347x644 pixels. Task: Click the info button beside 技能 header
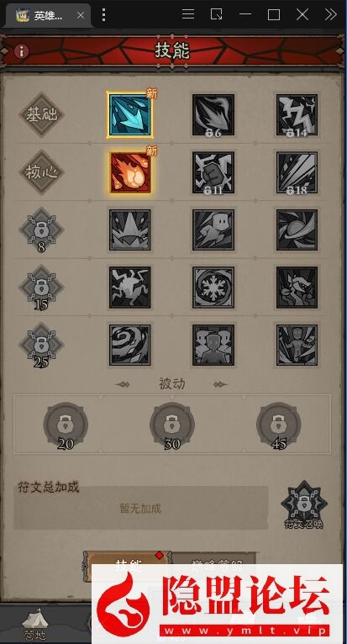click(21, 51)
